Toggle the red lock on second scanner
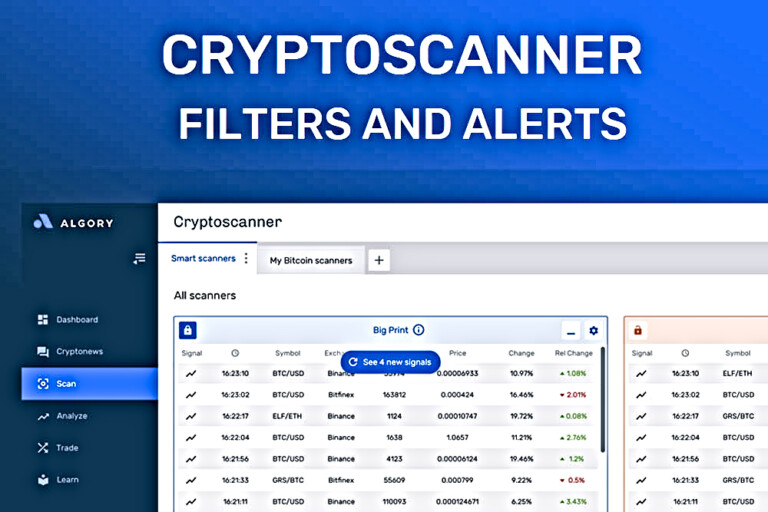This screenshot has width=768, height=512. coord(638,331)
